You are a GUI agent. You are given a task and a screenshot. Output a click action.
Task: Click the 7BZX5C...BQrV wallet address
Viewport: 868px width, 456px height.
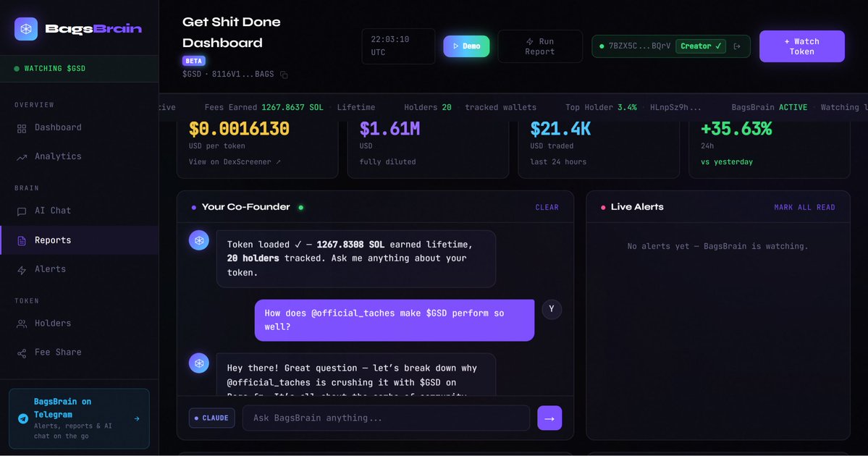(x=639, y=46)
